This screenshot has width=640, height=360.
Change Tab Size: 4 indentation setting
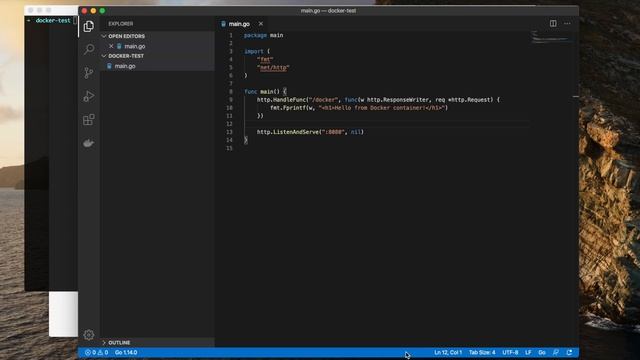pos(482,352)
